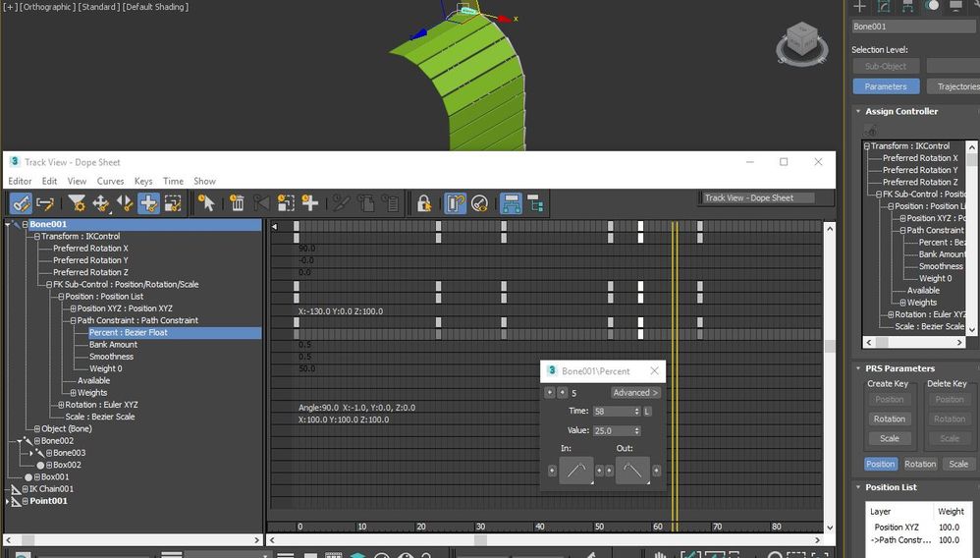Expand Rotation : Euler XYZ in Track View

point(61,405)
